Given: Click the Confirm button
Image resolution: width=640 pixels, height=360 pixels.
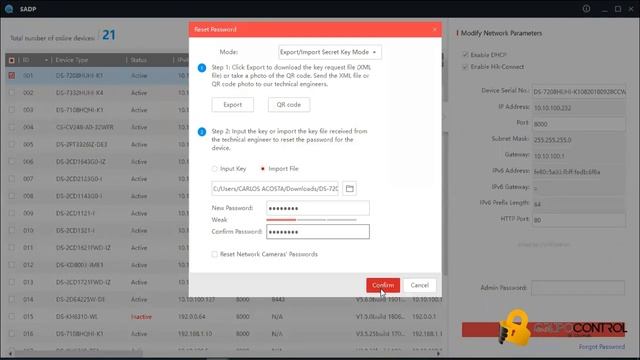Looking at the screenshot, I should tap(383, 285).
